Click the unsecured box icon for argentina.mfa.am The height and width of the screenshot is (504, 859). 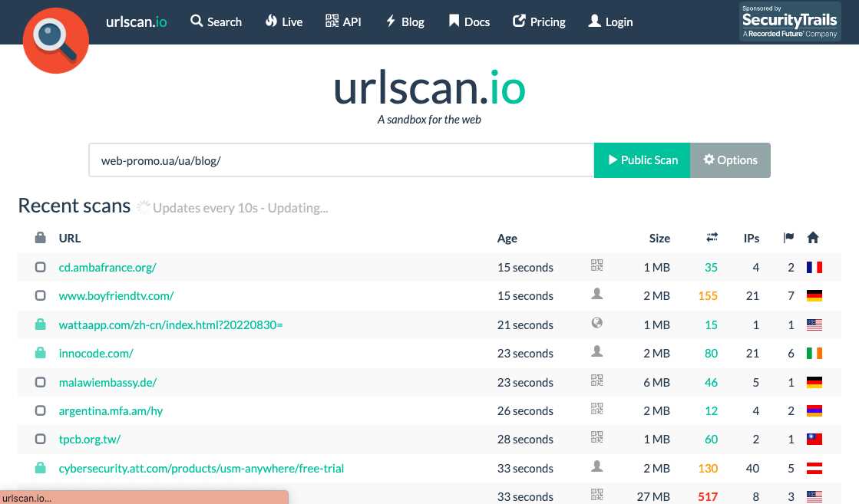pos(41,410)
